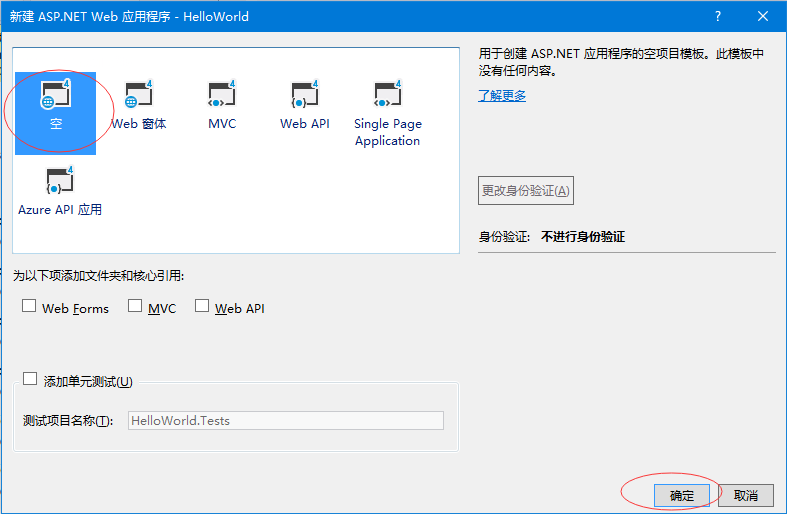This screenshot has height=514, width=787.
Task: Select the 空 (Empty) template icon
Action: point(55,113)
